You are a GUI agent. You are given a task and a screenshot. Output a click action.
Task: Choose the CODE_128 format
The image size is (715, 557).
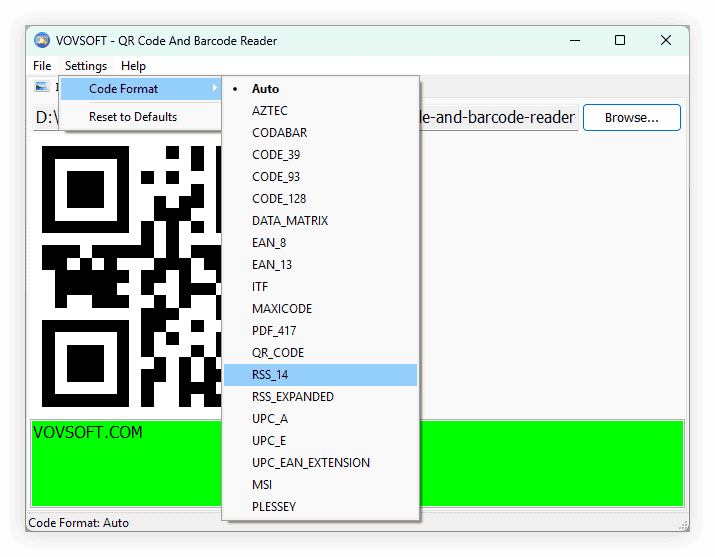pyautogui.click(x=321, y=199)
